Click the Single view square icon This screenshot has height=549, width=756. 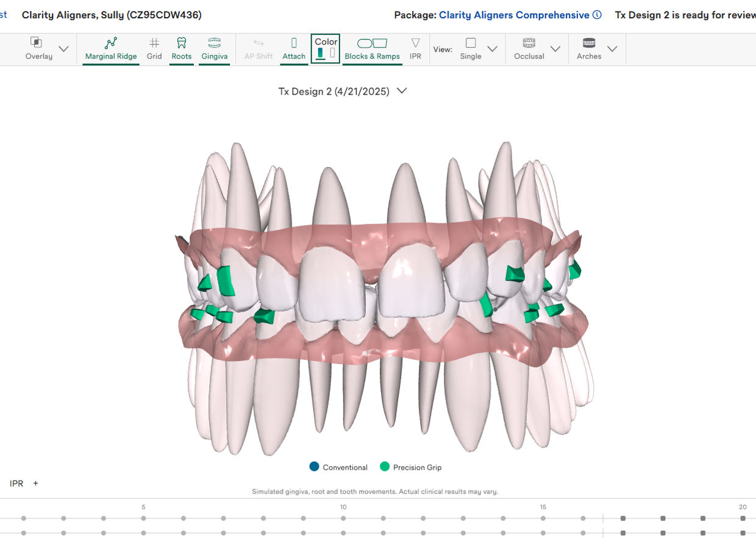coord(471,43)
